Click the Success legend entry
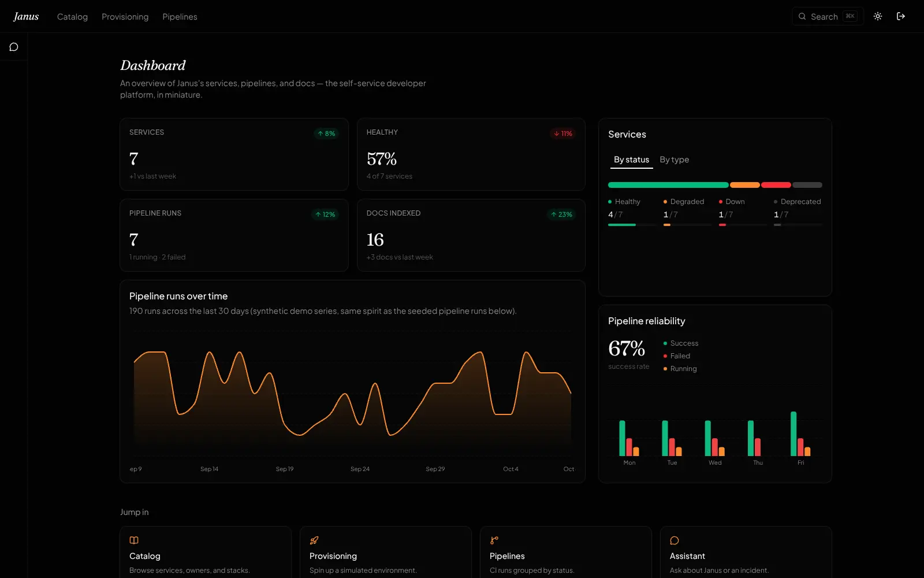This screenshot has width=924, height=578. [x=681, y=343]
